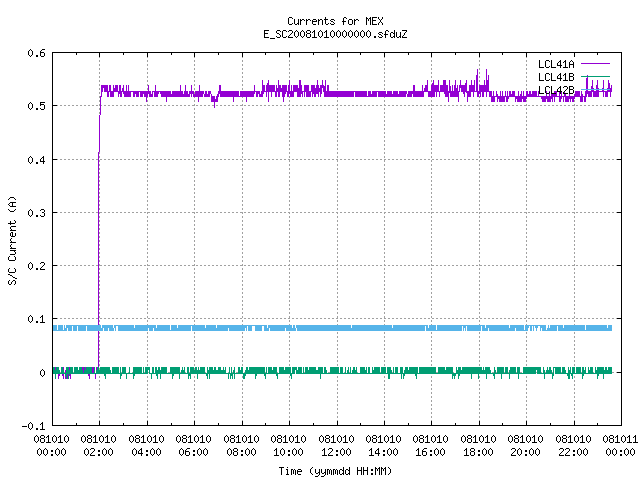Click the x-axis tick 081010 18:00
Image resolution: width=640 pixels, height=480 pixels.
pyautogui.click(x=478, y=446)
